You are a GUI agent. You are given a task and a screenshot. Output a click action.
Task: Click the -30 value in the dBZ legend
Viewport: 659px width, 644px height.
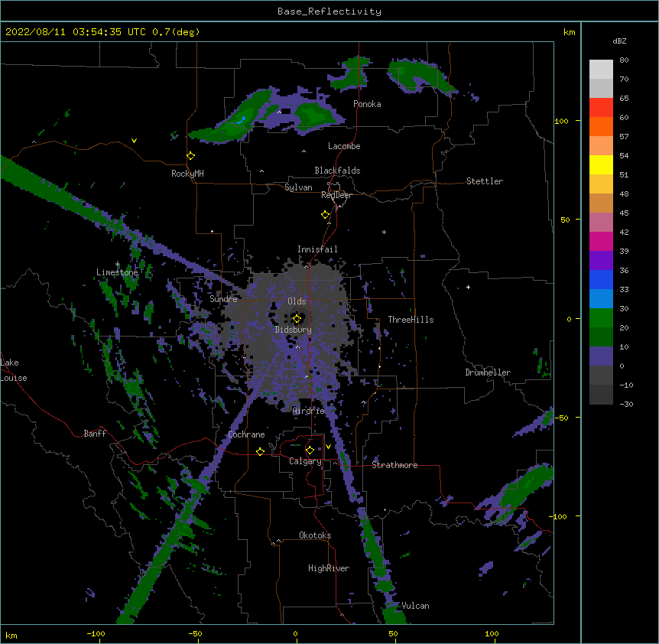(626, 404)
